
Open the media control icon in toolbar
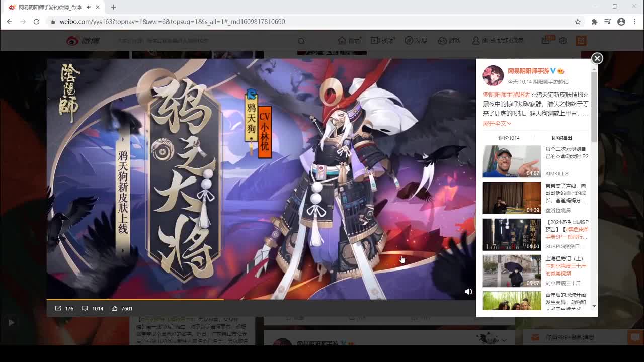click(x=607, y=22)
